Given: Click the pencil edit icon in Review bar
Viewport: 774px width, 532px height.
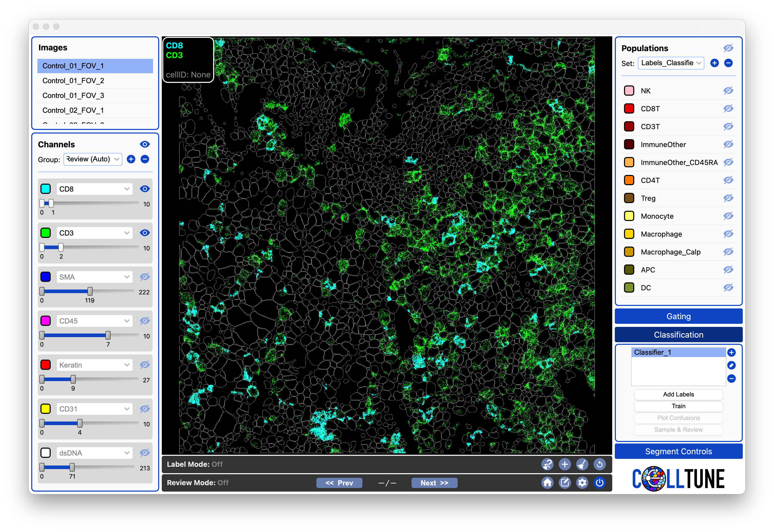Looking at the screenshot, I should 565,482.
